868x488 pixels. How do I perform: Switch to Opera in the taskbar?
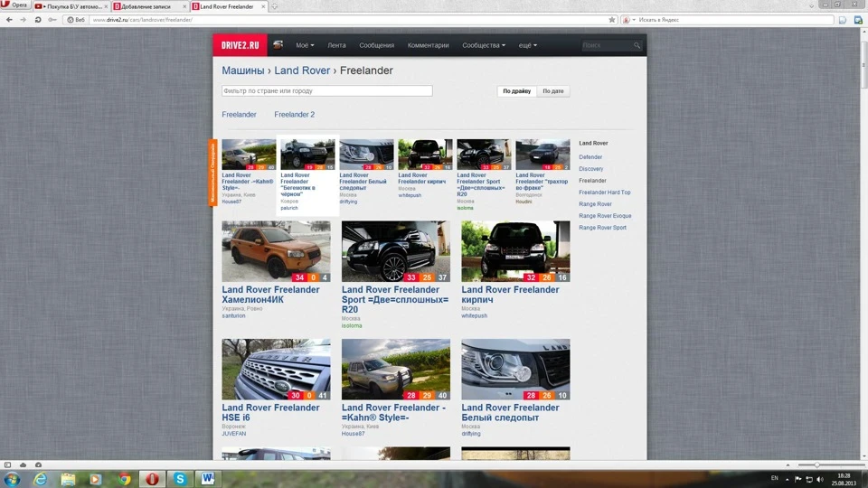152,479
